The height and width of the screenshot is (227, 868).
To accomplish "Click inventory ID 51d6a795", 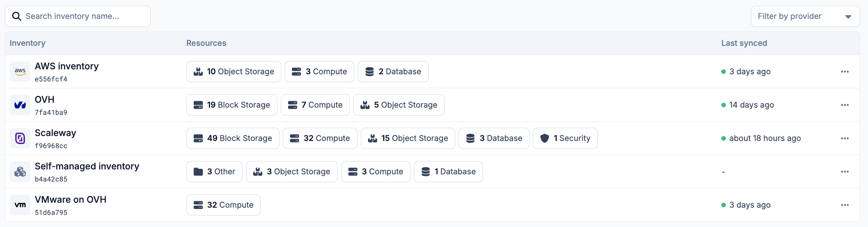I will (51, 213).
